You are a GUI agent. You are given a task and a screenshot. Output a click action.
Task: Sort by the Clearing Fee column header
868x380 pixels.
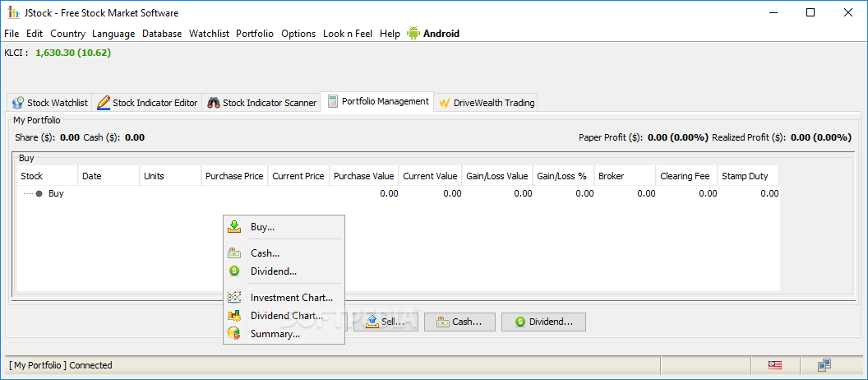(x=686, y=176)
